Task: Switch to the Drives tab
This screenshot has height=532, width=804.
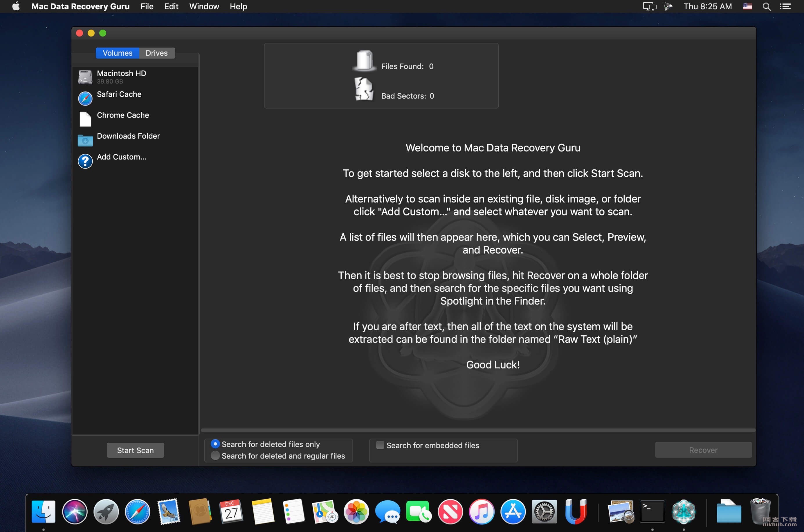Action: (x=156, y=53)
